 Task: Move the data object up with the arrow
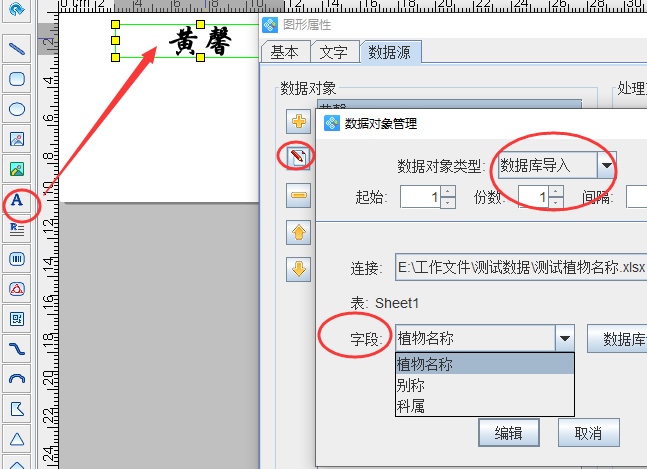click(298, 232)
